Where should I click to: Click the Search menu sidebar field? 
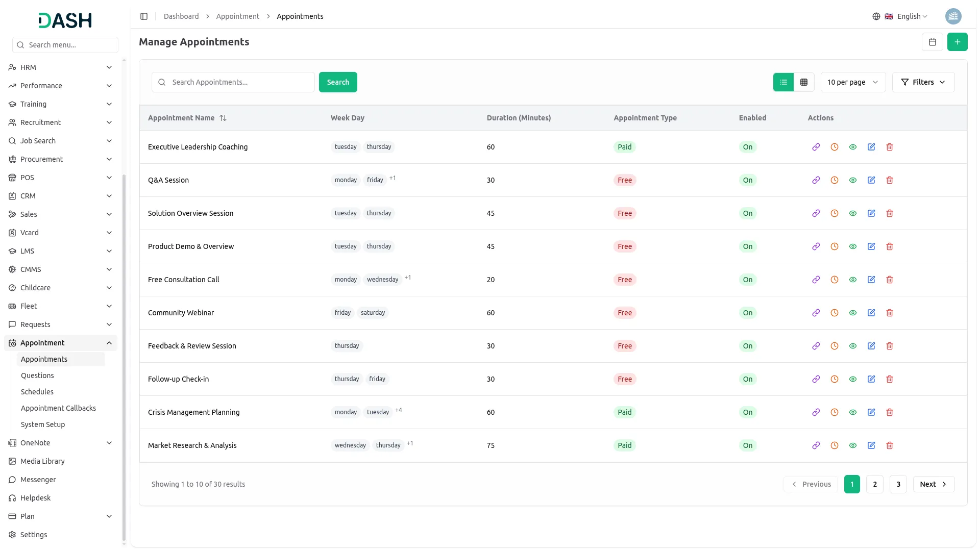[65, 45]
